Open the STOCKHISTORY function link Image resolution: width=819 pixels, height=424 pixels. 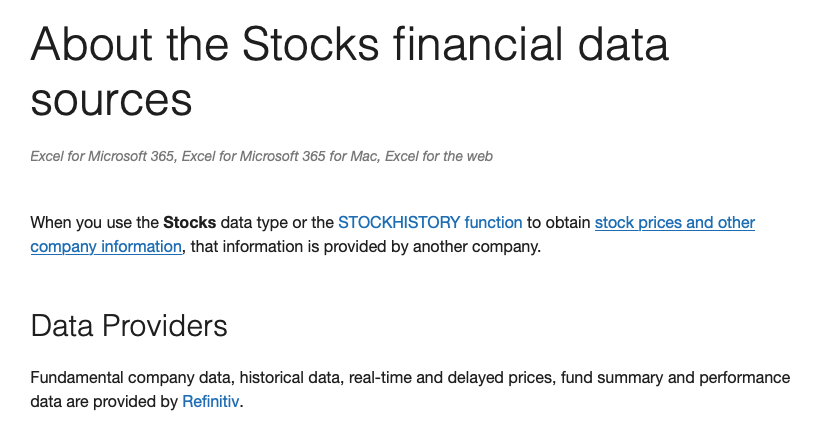[x=430, y=222]
